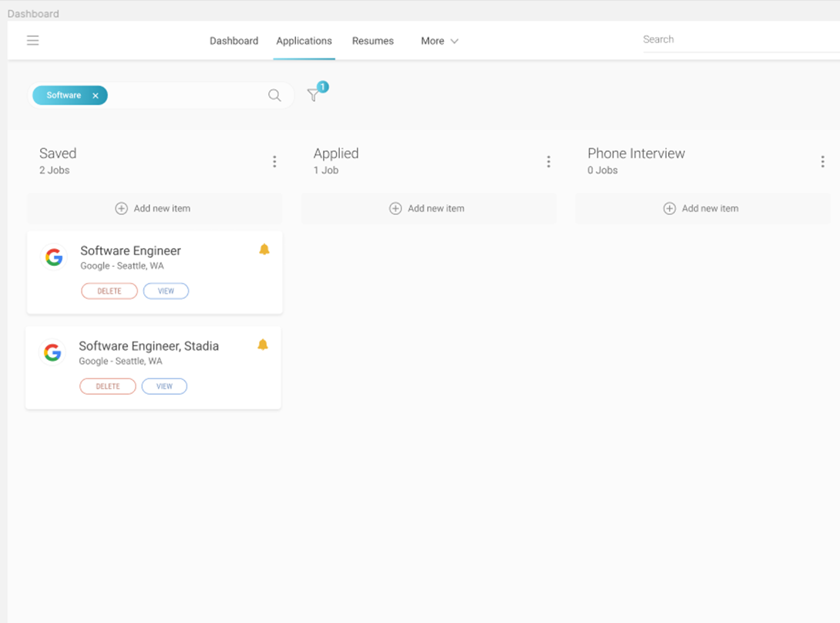Click Google logo on Stadia job card
840x623 pixels.
pyautogui.click(x=52, y=353)
